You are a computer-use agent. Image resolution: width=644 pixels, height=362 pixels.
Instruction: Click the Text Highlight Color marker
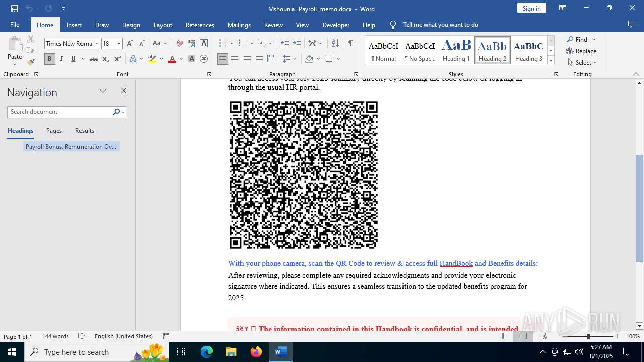point(152,59)
